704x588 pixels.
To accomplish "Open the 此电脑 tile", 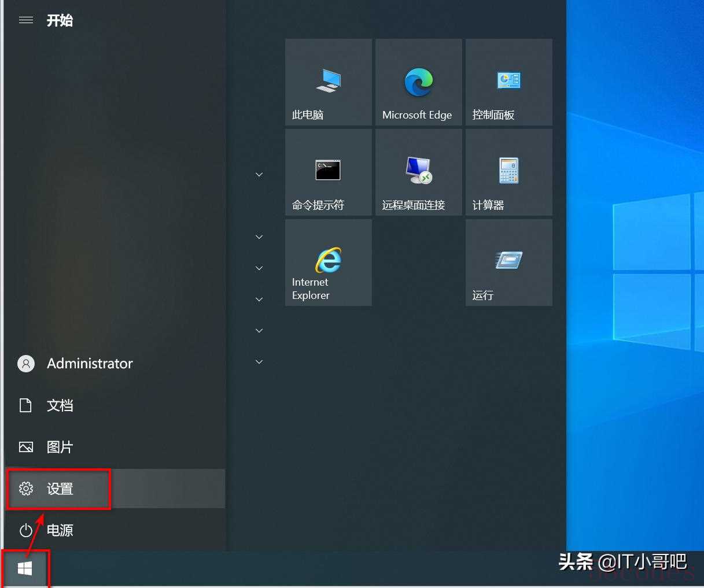I will click(328, 82).
